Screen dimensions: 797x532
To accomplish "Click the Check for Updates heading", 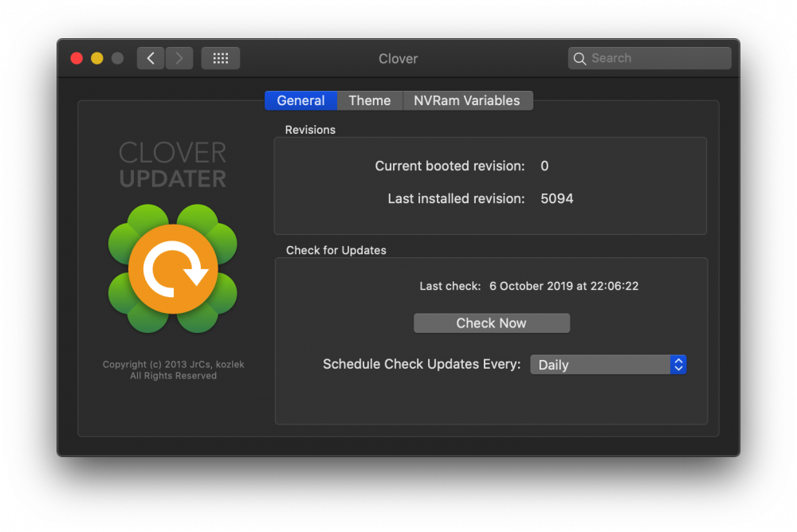I will point(336,251).
